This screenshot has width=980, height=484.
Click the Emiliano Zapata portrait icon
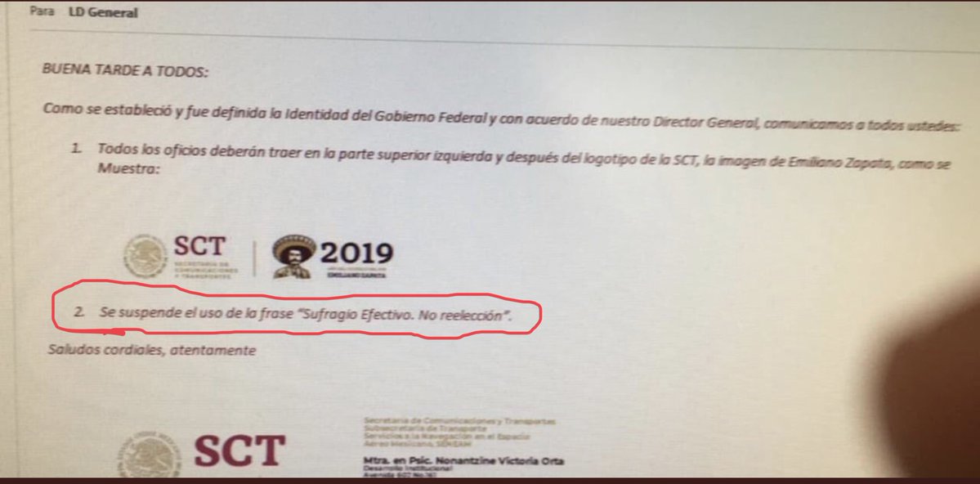click(x=295, y=257)
